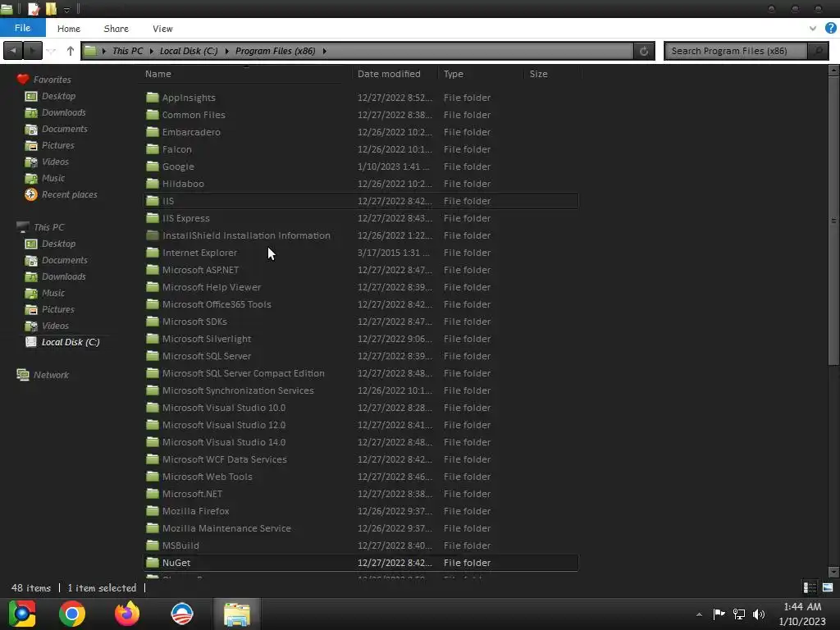The height and width of the screenshot is (630, 840).
Task: Show hidden system tray icons
Action: click(x=699, y=614)
